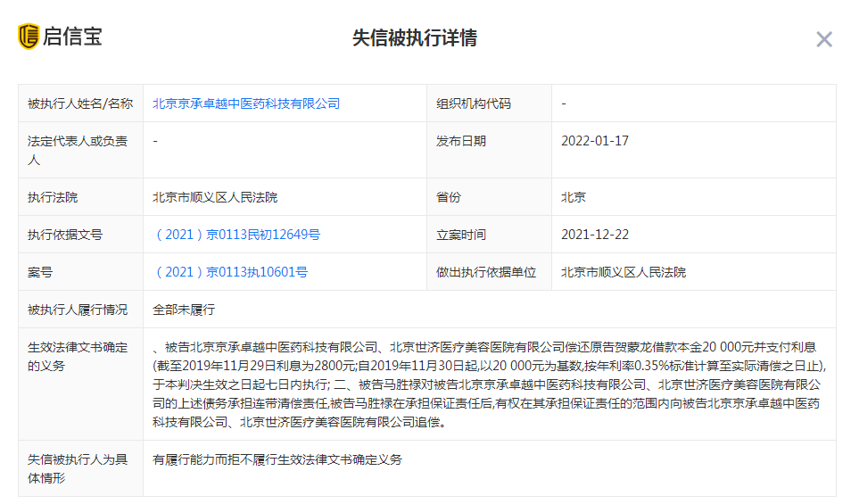Viewport: 851px width, 504px height.
Task: Click the 被执行人姓名/名称 label cell
Action: pyautogui.click(x=80, y=103)
